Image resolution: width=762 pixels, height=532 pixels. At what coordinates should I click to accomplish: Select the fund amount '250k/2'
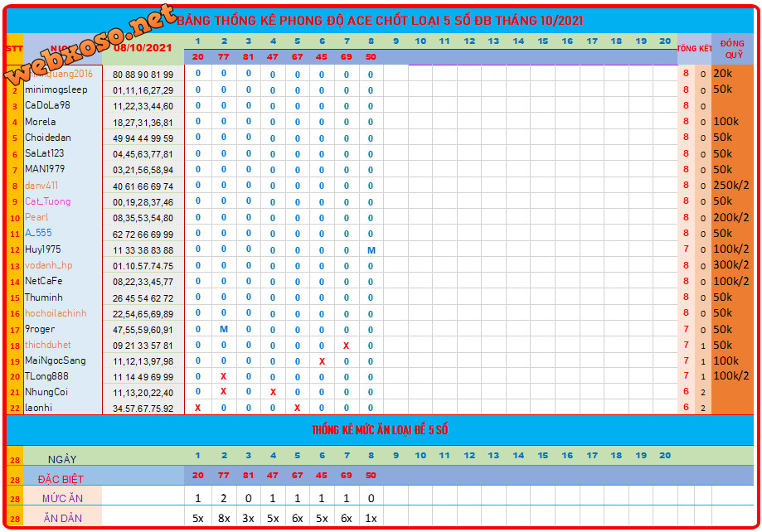click(x=731, y=185)
